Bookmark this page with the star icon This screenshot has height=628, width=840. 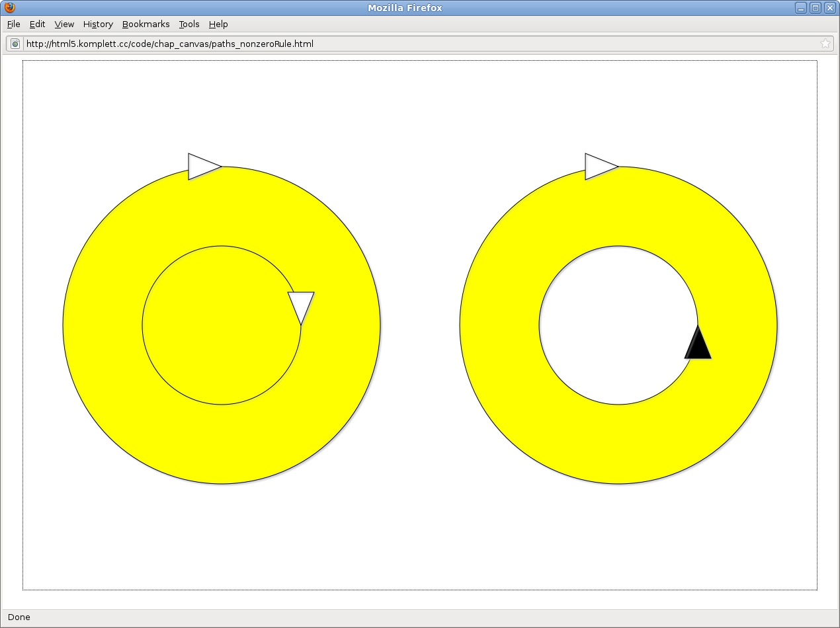click(825, 44)
